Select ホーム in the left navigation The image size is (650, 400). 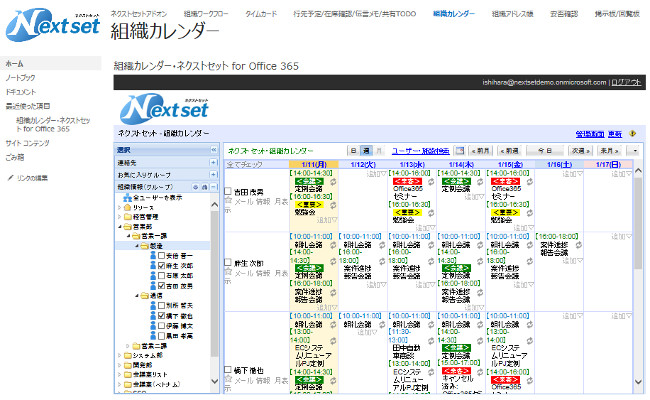point(51,63)
